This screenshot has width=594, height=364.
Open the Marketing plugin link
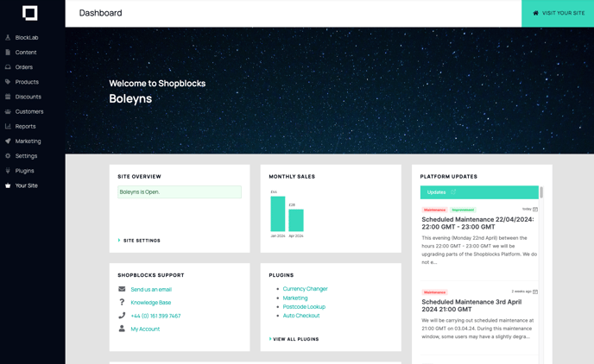295,298
